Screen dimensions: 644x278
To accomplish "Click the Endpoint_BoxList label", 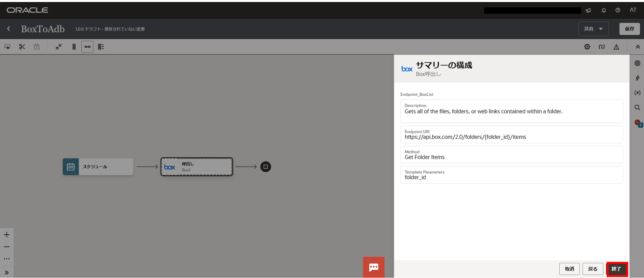I will point(417,94).
